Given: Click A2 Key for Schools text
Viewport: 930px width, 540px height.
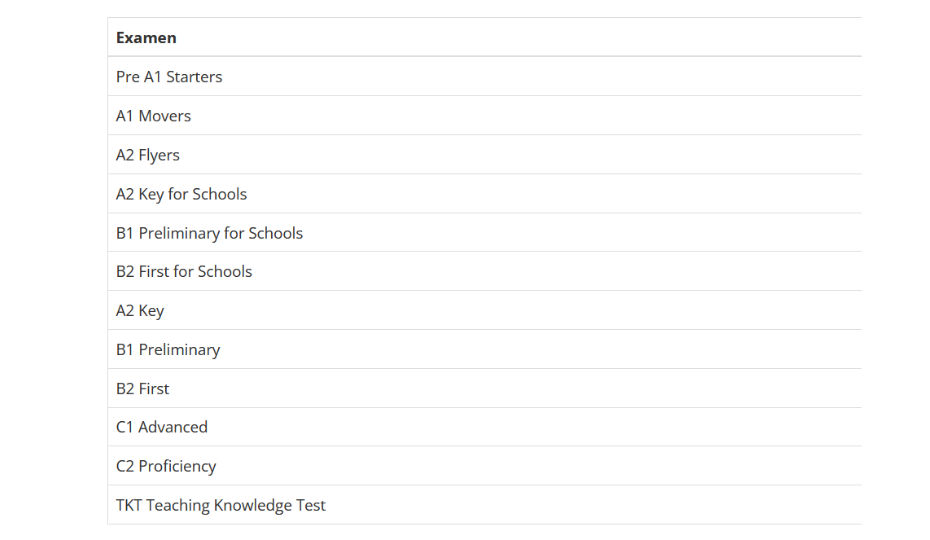Looking at the screenshot, I should (x=181, y=194).
